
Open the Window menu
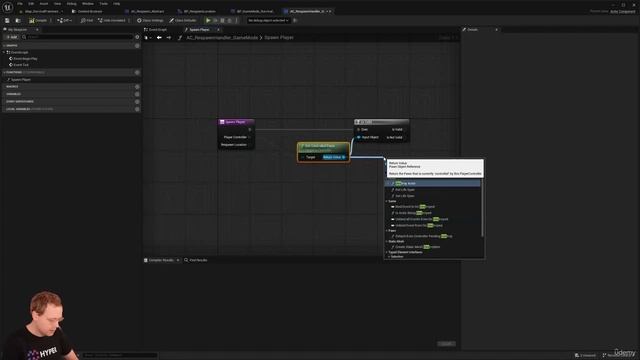[88, 4]
